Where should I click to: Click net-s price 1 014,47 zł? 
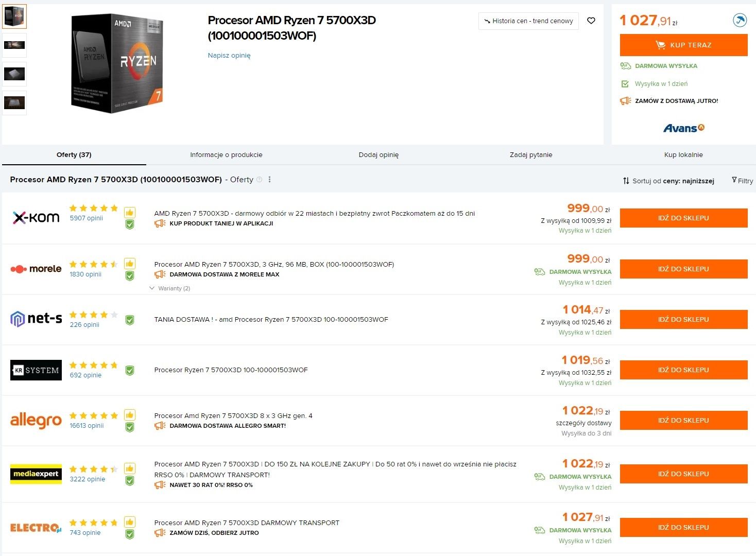click(x=587, y=310)
